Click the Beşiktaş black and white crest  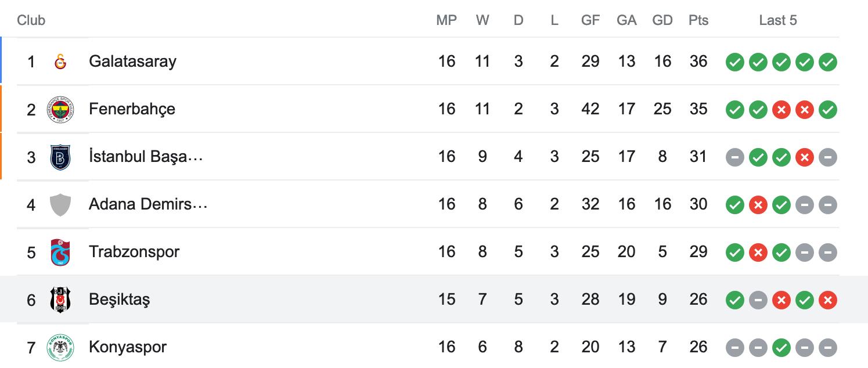pyautogui.click(x=60, y=300)
